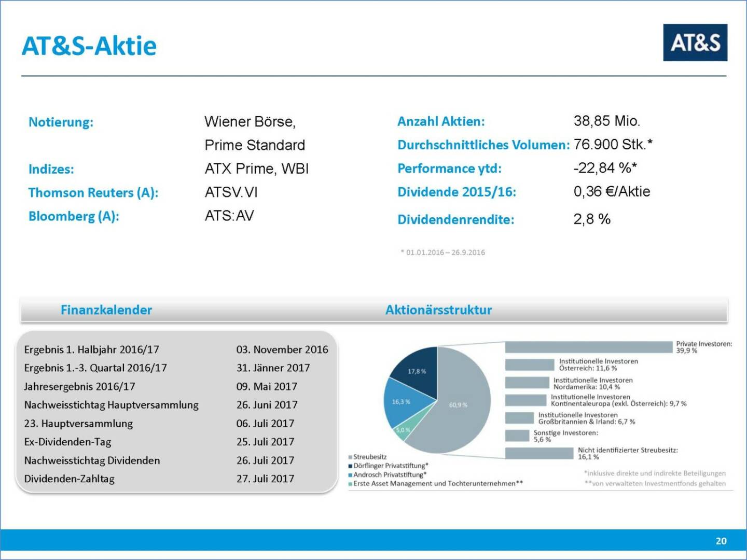Click the AT&S logo
Image resolution: width=747 pixels, height=560 pixels.
[695, 43]
